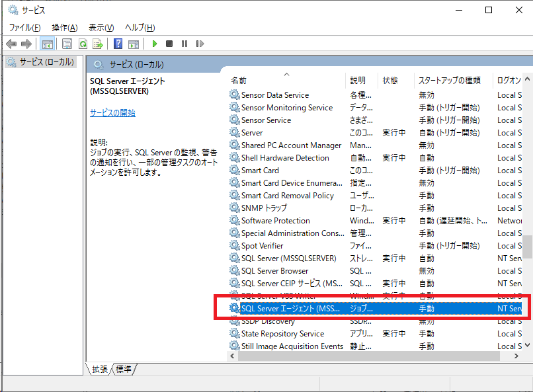
Task: Select SQL Server (MSSQLSERVER) service
Action: [x=375, y=258]
